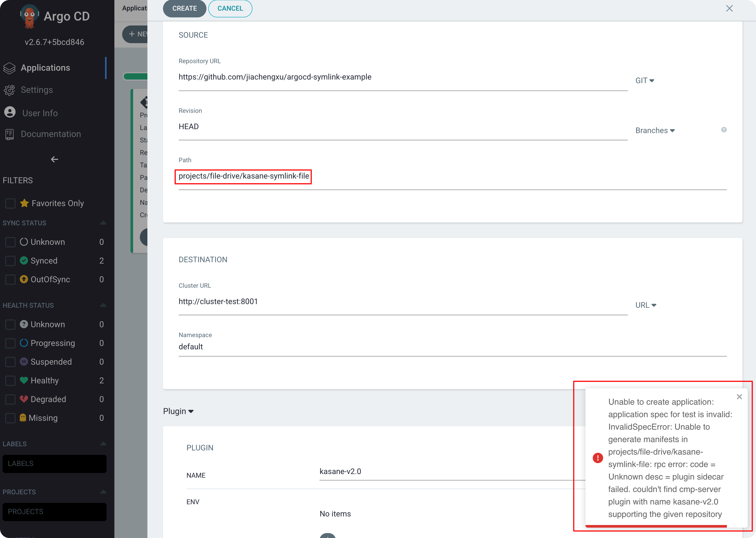The height and width of the screenshot is (538, 756).
Task: Open Settings via the gear icon
Action: tap(10, 90)
